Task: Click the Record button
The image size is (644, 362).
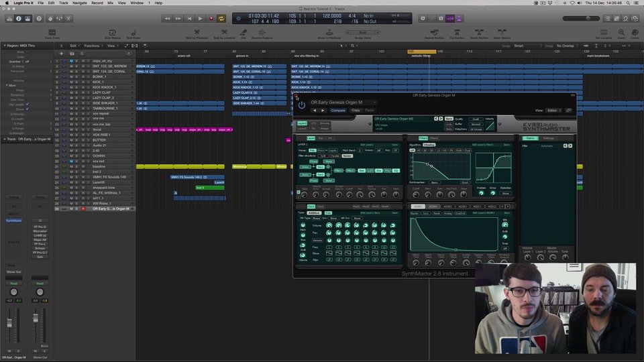Action: (211, 19)
